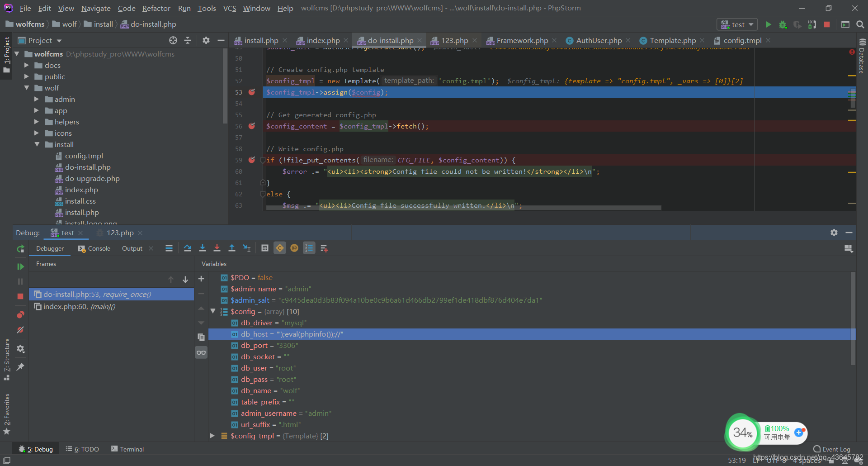Viewport: 868px width, 466px height.
Task: Move to next frame down arrow
Action: 185,280
